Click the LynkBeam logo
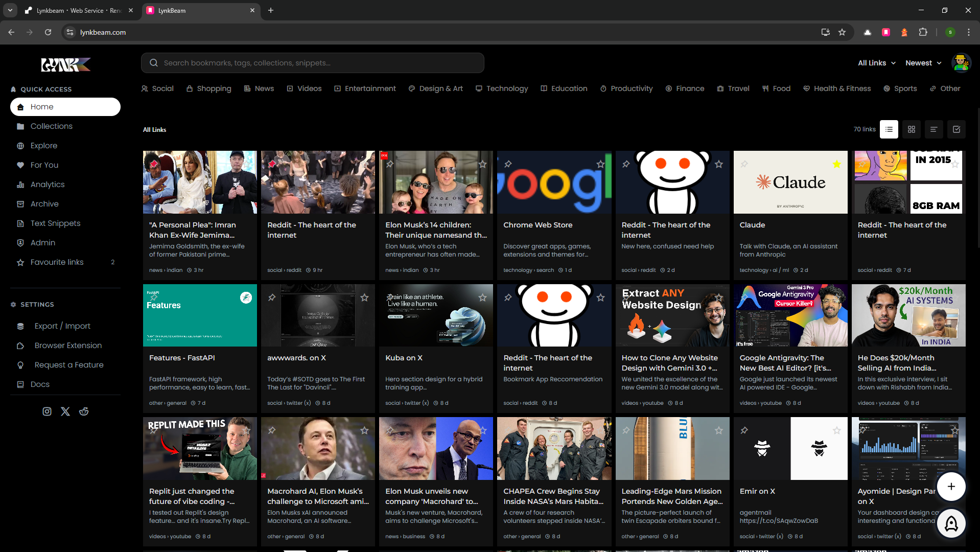Viewport: 980px width, 552px height. coord(65,64)
